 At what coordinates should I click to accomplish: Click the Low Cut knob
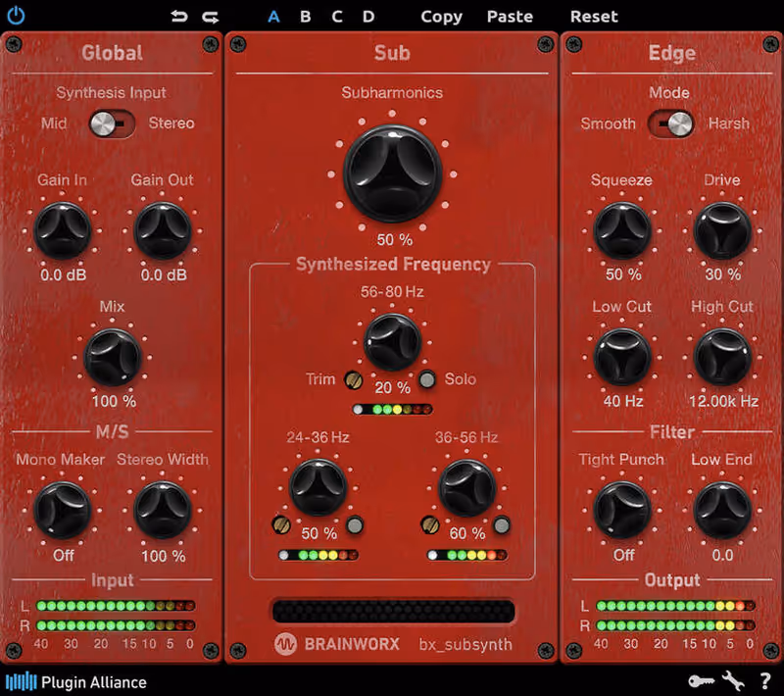coord(622,357)
